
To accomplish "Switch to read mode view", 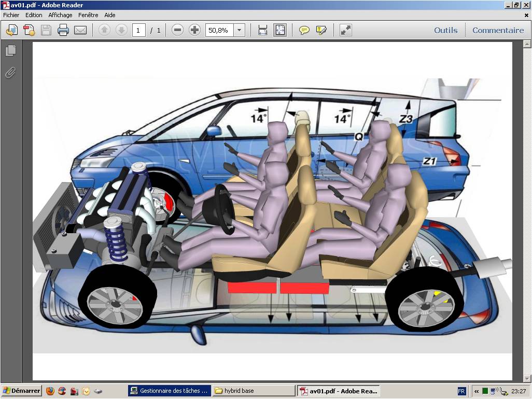I will pyautogui.click(x=346, y=30).
